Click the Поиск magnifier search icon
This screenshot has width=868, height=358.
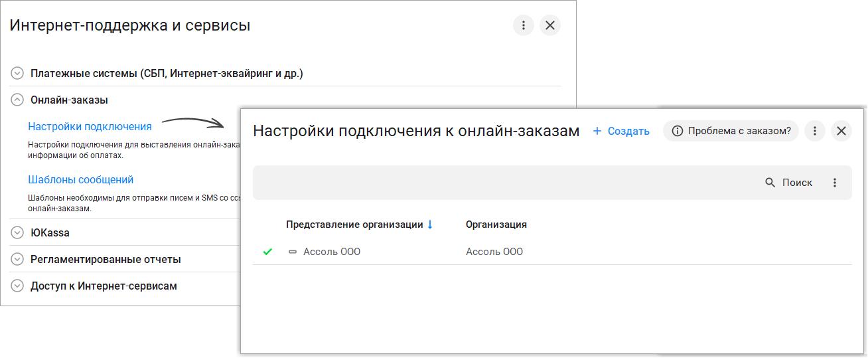pos(770,183)
